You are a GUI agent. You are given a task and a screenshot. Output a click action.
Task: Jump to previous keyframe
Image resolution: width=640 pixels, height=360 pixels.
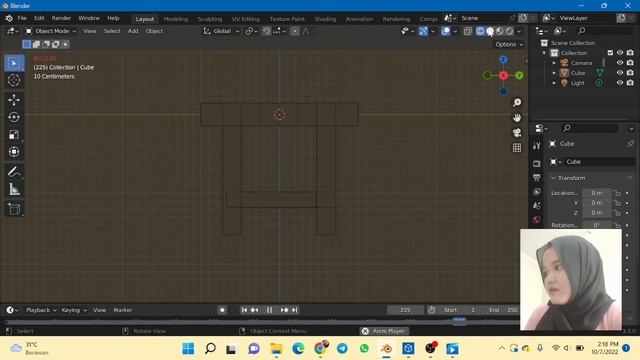pyautogui.click(x=255, y=310)
